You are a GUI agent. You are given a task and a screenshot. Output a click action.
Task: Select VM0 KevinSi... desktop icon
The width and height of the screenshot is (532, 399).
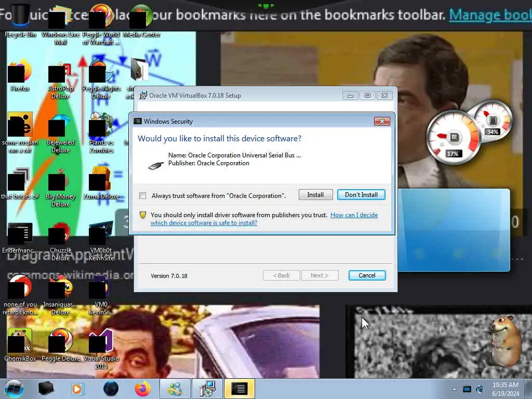[101, 295]
